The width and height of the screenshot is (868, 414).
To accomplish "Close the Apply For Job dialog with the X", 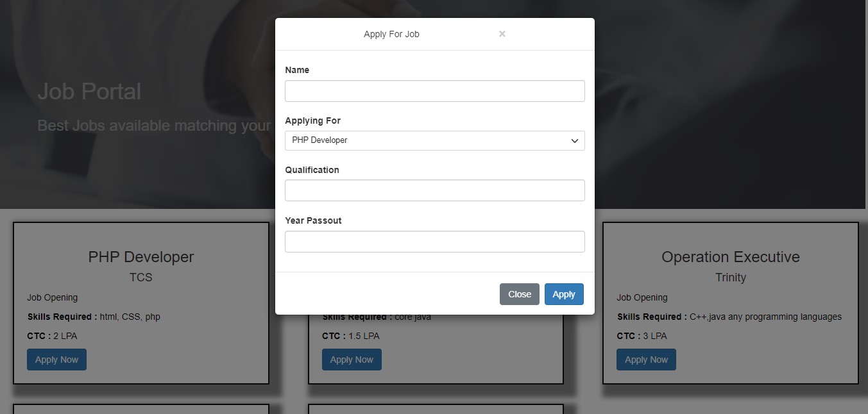I will click(x=502, y=34).
